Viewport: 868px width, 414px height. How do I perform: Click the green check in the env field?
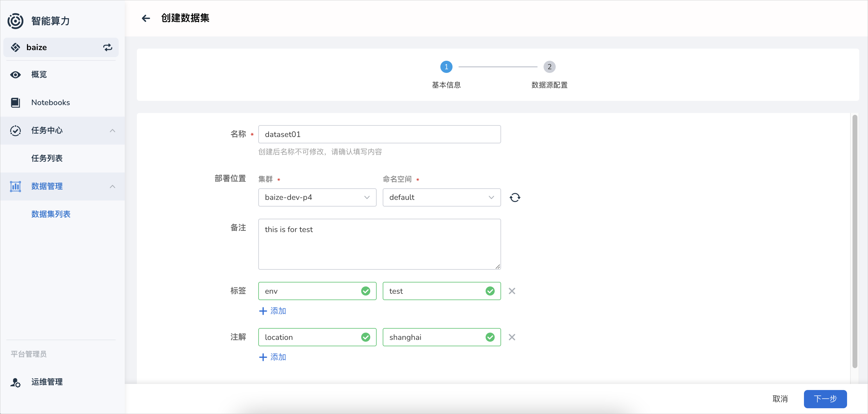pyautogui.click(x=366, y=291)
